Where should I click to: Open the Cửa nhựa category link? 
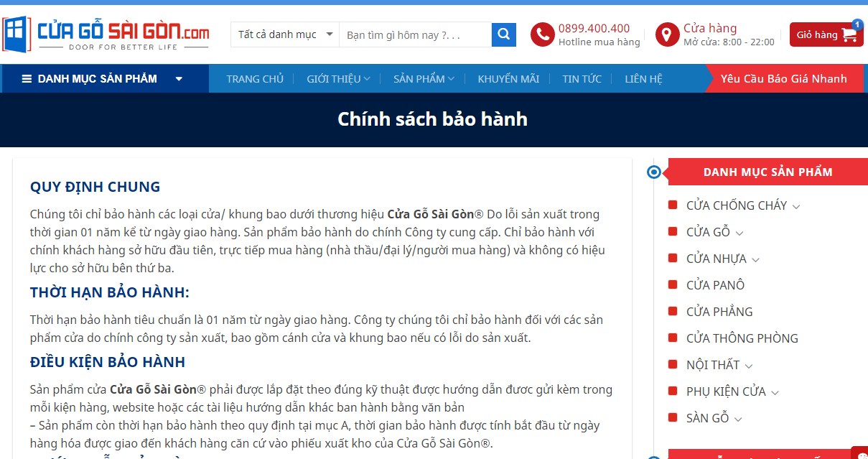717,259
